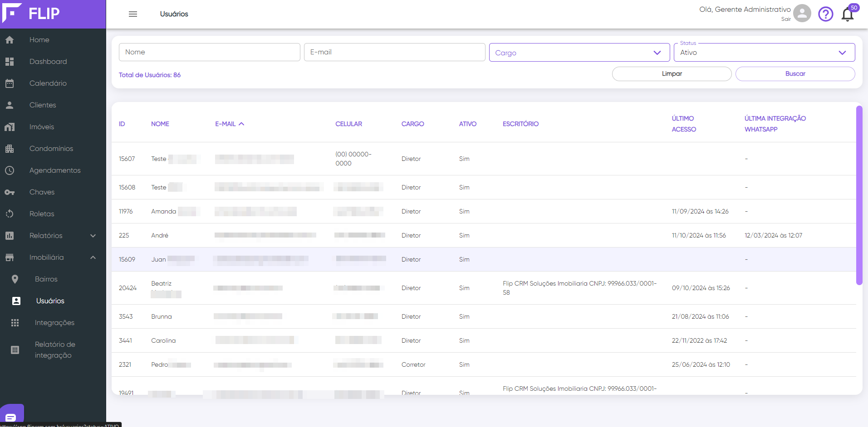Click the Sair logout link
This screenshot has height=427, width=868.
tap(786, 19)
